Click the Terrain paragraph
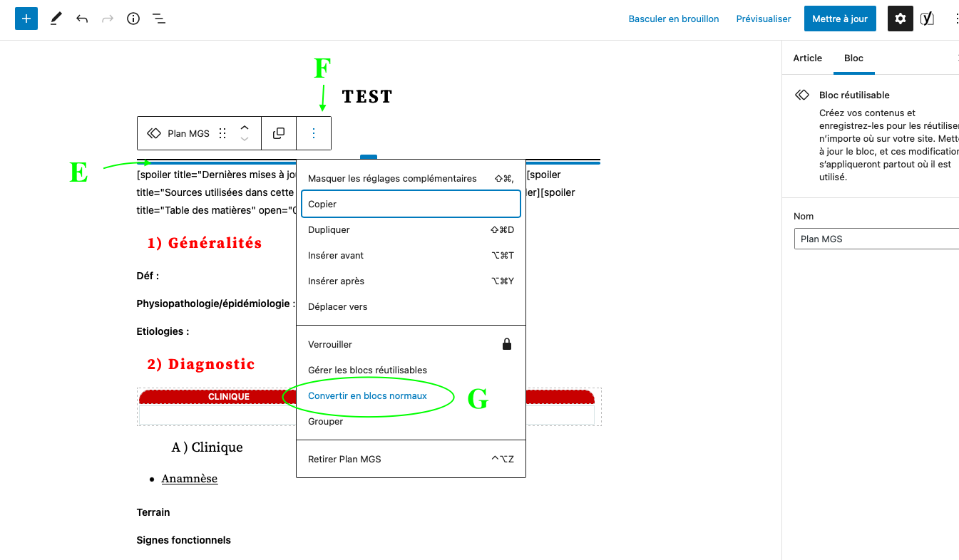 (153, 512)
